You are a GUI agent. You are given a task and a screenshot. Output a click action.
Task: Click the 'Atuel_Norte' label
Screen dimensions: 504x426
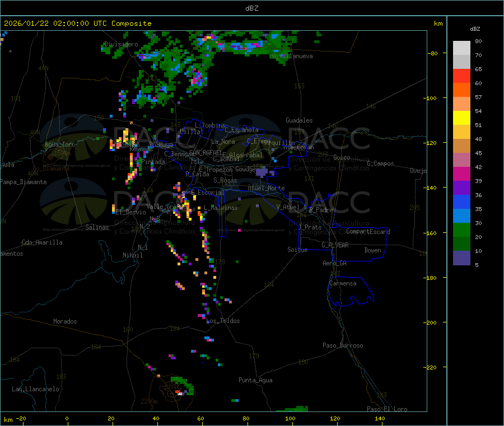tap(266, 188)
